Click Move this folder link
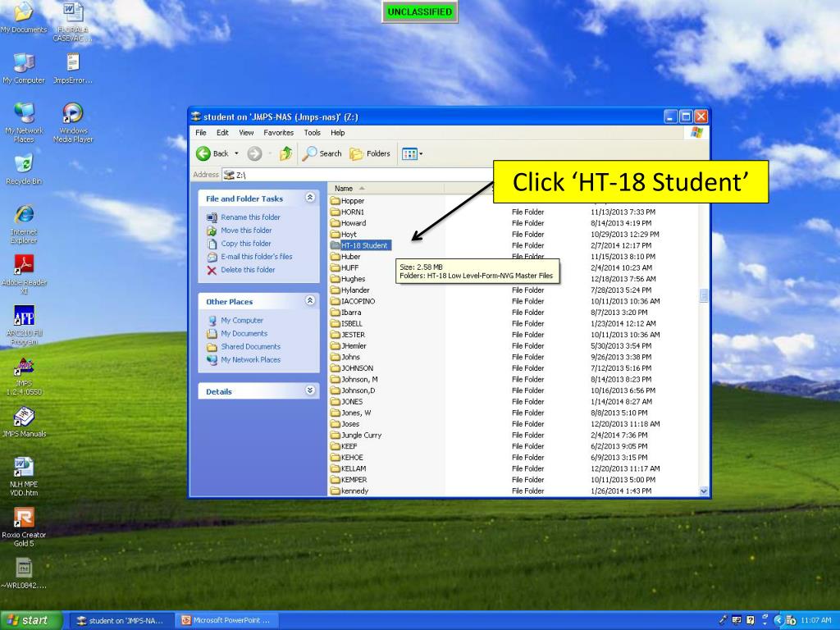Viewport: 840px width, 630px height. [246, 231]
